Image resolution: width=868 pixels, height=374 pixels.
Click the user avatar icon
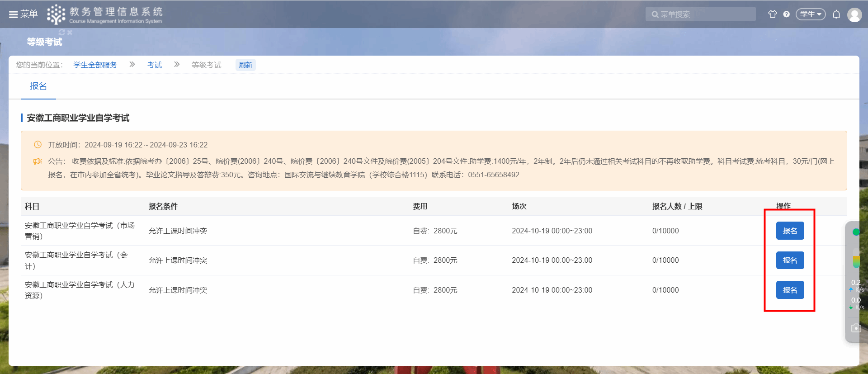854,15
